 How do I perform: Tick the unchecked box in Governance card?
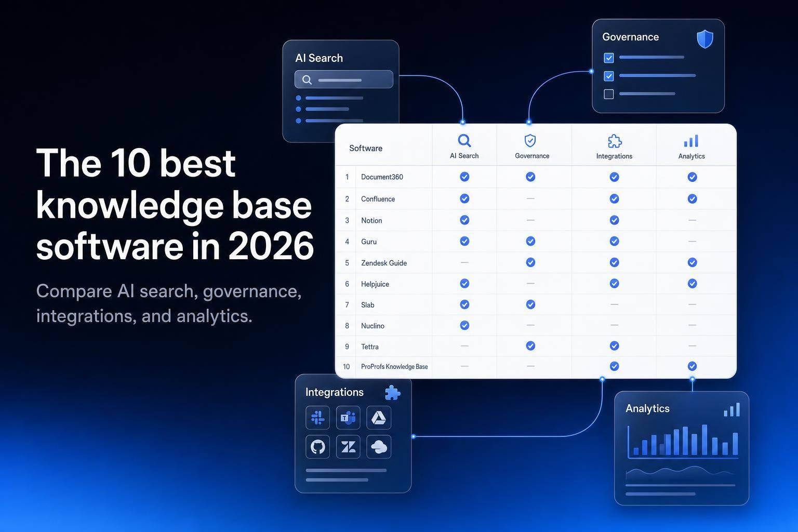[x=609, y=94]
